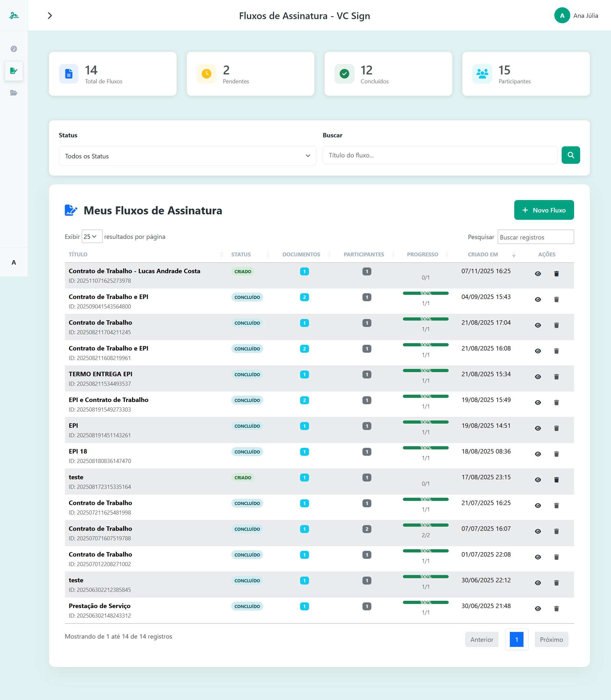Click progress bar of Contrato de Trabalho 07/07/2025

click(x=425, y=525)
